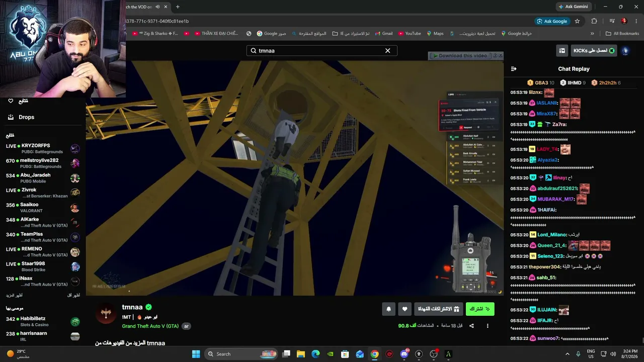Screen dimensions: 644x362
Task: Toggle the notification bell for tmnaa
Action: tap(388, 309)
